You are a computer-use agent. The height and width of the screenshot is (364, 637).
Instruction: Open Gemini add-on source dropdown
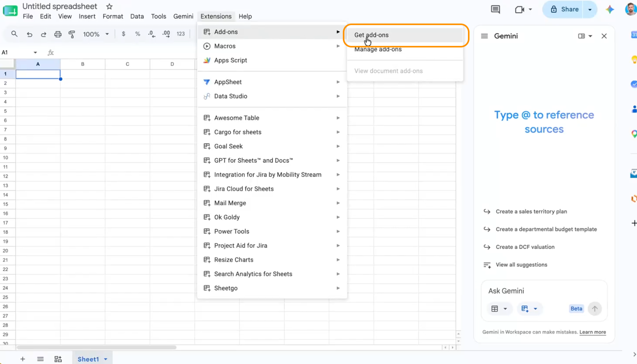click(529, 309)
